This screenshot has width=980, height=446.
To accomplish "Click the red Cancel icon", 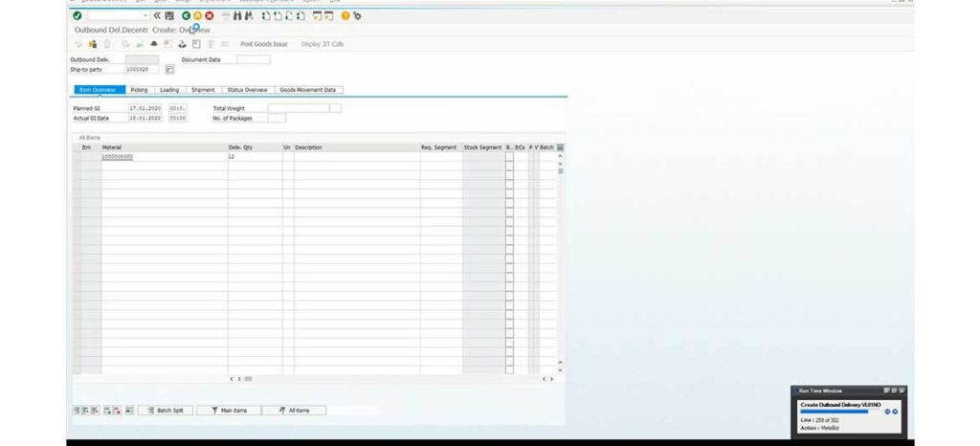I will tap(209, 16).
